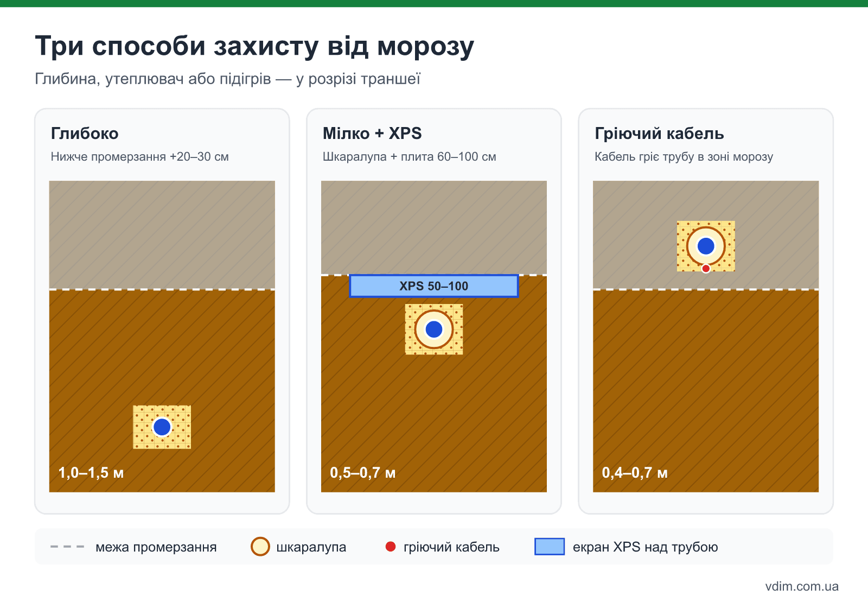The width and height of the screenshot is (868, 608).
Task: Click 'Шкаралупа + плита 60–100 см' text
Action: (410, 157)
